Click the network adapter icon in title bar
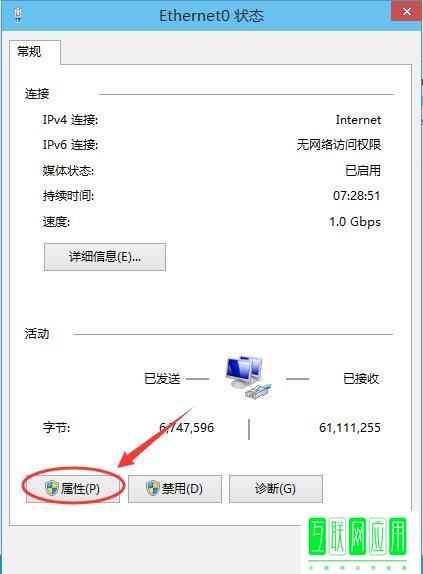This screenshot has height=574, width=423. coord(18,15)
